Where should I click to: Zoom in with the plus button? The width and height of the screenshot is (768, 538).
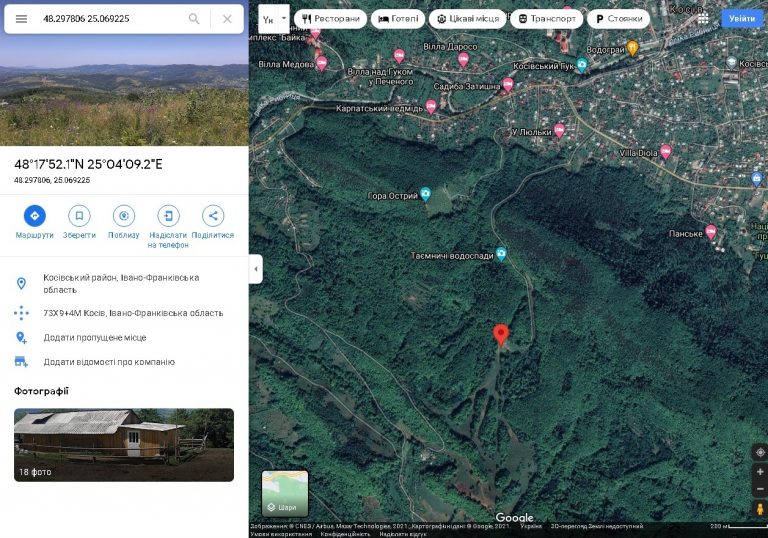pyautogui.click(x=760, y=472)
